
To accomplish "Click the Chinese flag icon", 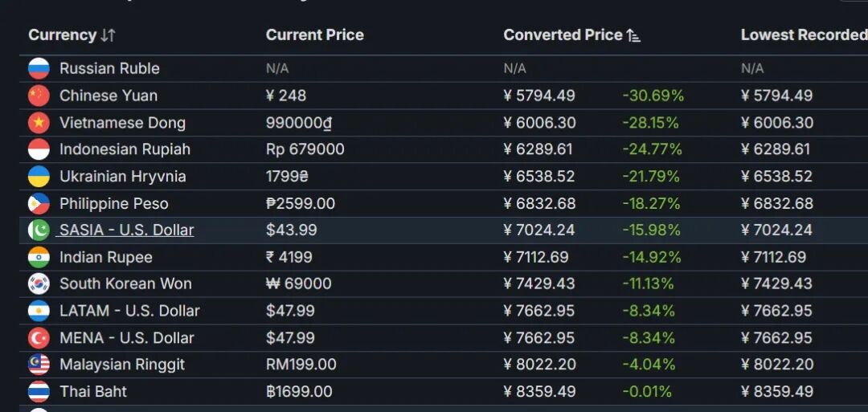I will tap(39, 96).
